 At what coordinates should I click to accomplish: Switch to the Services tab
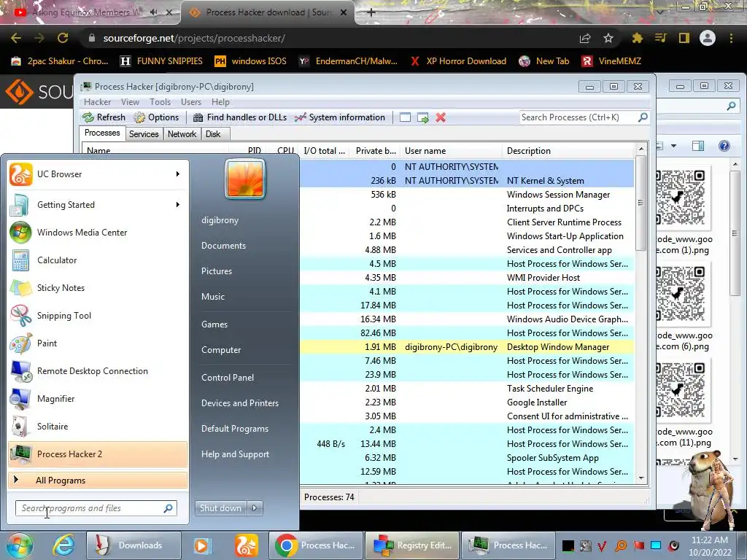(x=144, y=134)
